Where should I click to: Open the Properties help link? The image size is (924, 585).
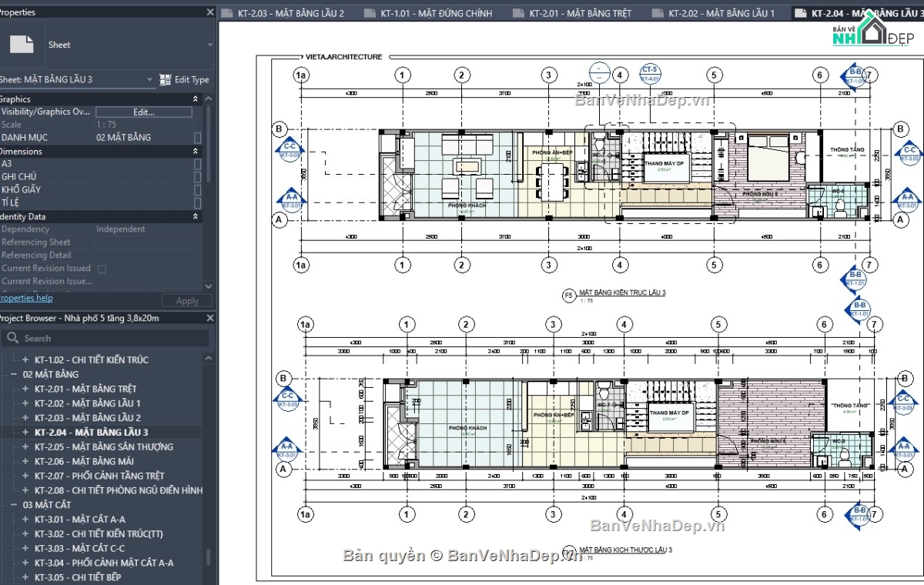point(25,298)
